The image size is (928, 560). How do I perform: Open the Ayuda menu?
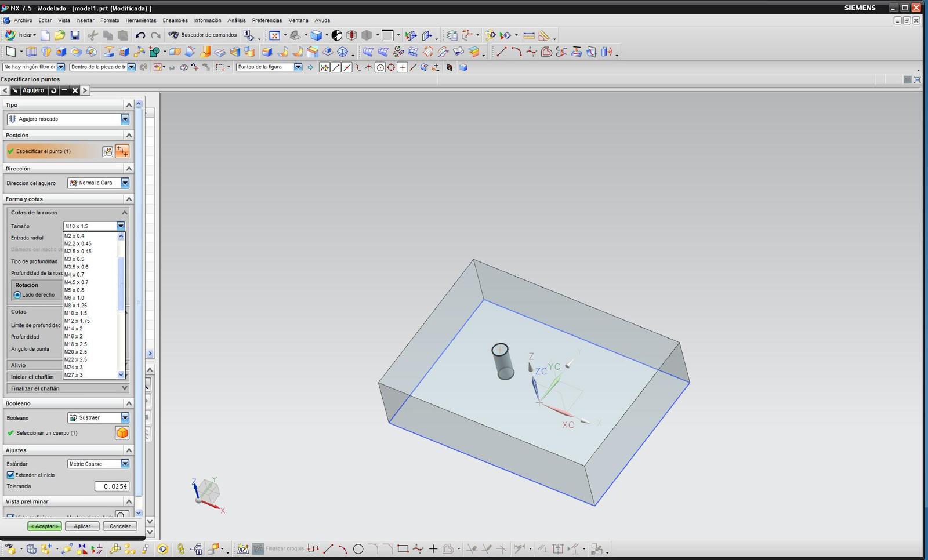pyautogui.click(x=322, y=20)
